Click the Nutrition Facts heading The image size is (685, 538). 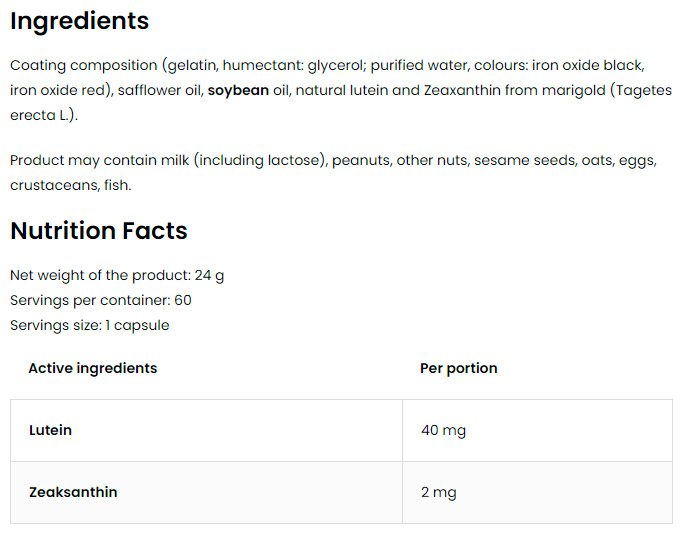tap(99, 231)
